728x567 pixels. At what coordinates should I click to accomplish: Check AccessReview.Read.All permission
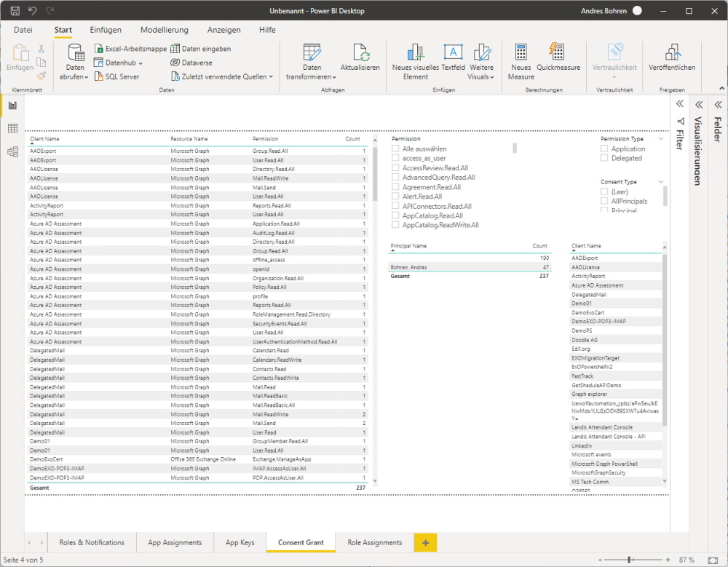tap(395, 167)
